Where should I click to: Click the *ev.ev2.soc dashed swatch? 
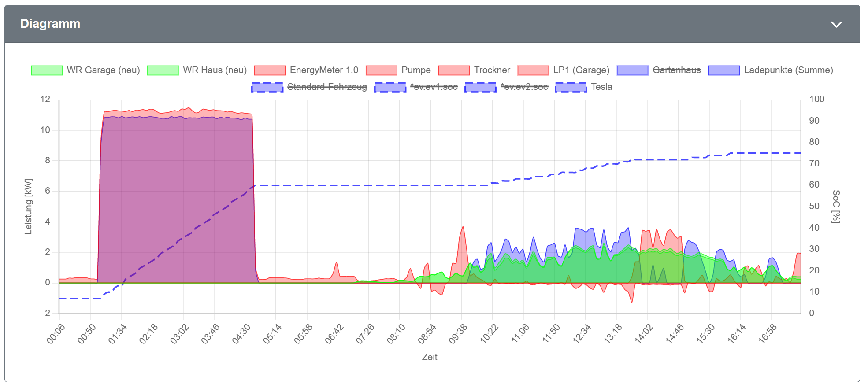click(x=480, y=87)
